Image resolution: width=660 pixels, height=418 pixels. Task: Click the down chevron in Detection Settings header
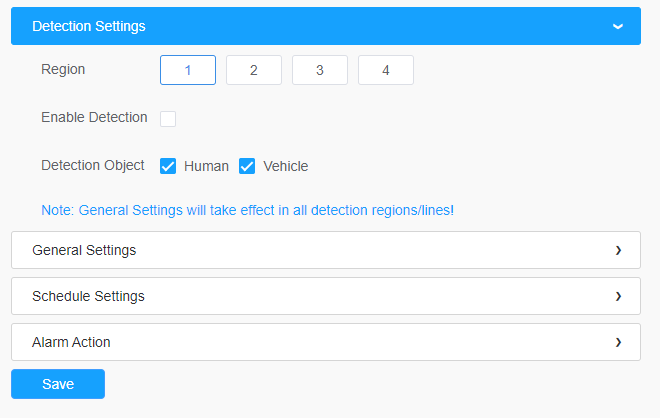coord(617,27)
